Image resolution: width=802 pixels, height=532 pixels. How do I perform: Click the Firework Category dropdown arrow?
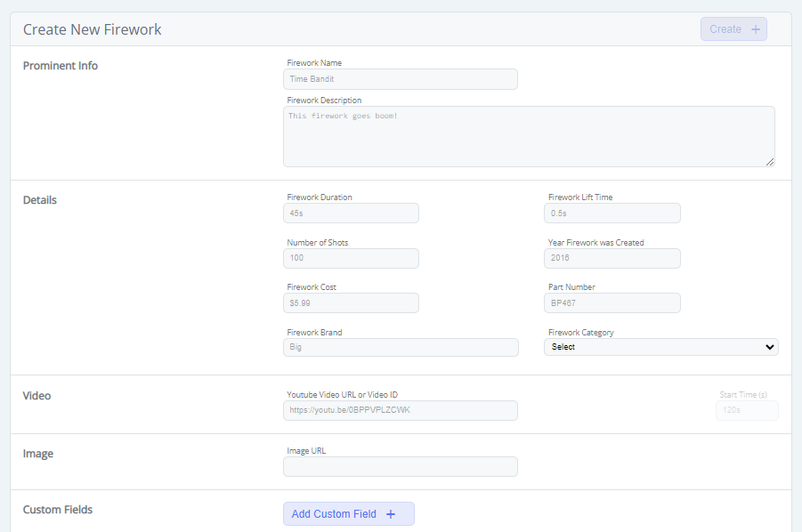(x=770, y=347)
